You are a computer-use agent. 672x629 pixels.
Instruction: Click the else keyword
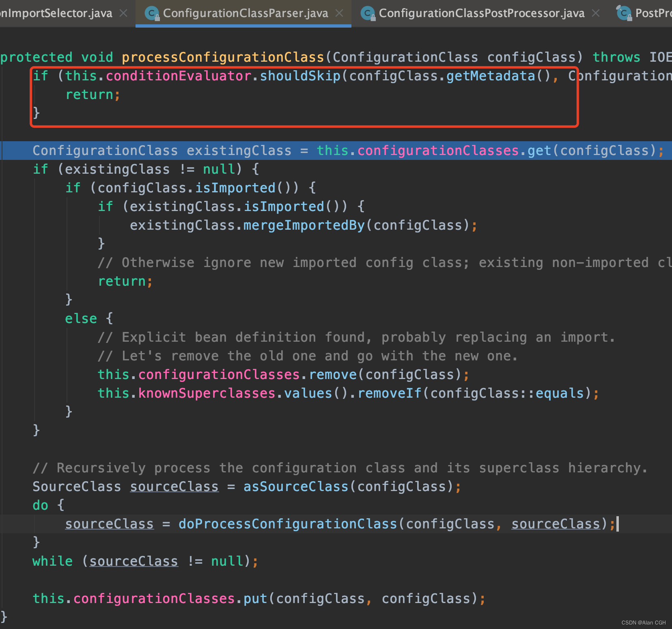81,319
